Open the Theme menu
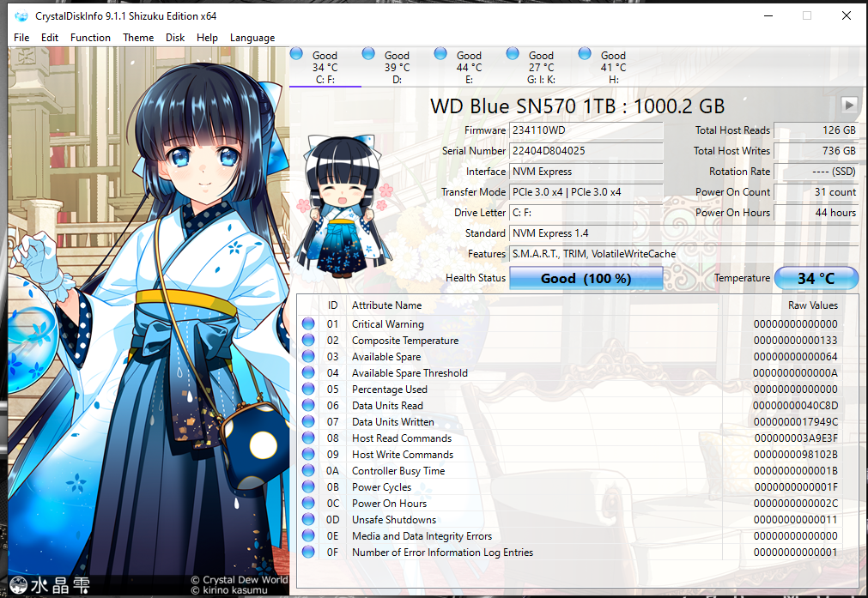This screenshot has height=598, width=868. click(x=138, y=38)
